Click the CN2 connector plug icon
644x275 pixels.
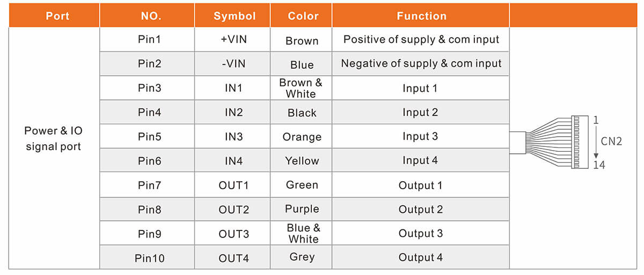pyautogui.click(x=580, y=142)
